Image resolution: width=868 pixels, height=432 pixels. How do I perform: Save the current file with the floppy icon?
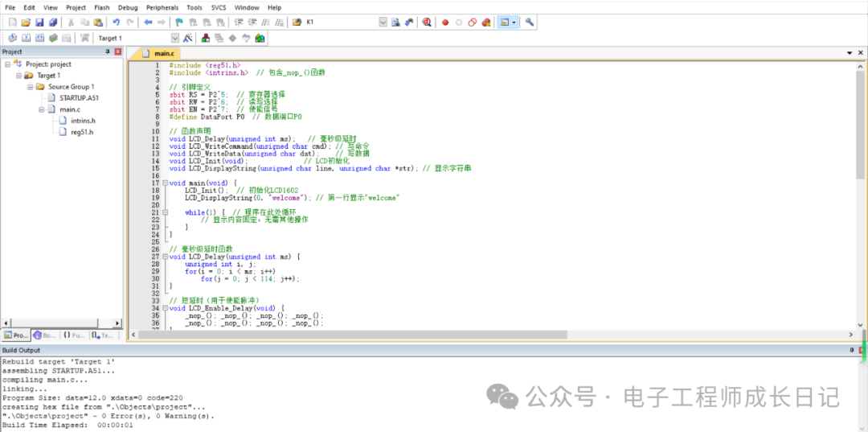tap(39, 23)
